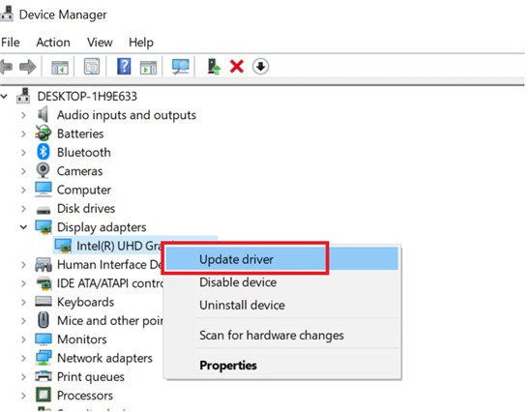532x412 pixels.
Task: Open the Action menu
Action: (53, 43)
